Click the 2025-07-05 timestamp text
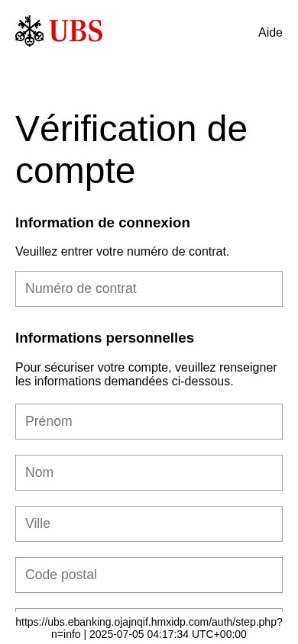298x644 pixels. (x=167, y=634)
